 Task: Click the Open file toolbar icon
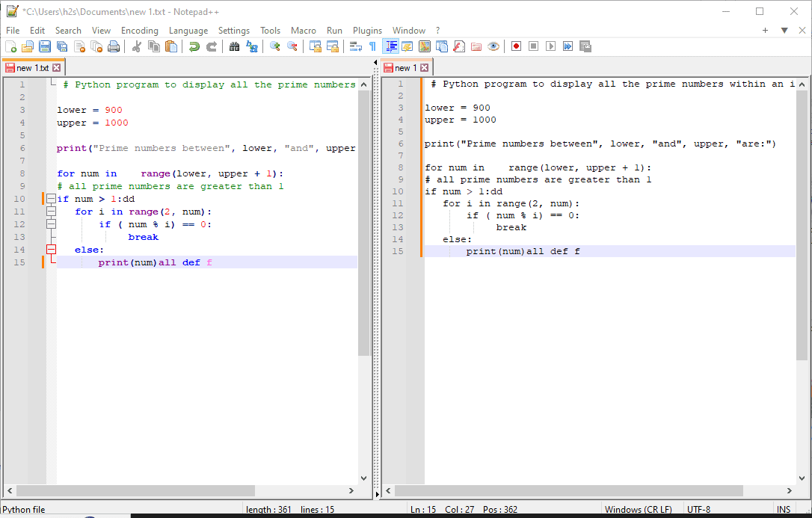[x=28, y=46]
